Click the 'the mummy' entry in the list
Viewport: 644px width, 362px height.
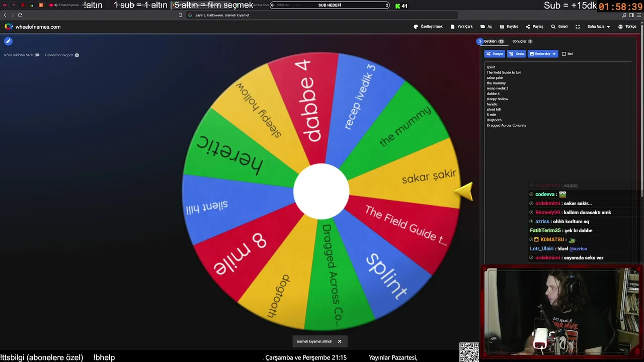pos(496,83)
